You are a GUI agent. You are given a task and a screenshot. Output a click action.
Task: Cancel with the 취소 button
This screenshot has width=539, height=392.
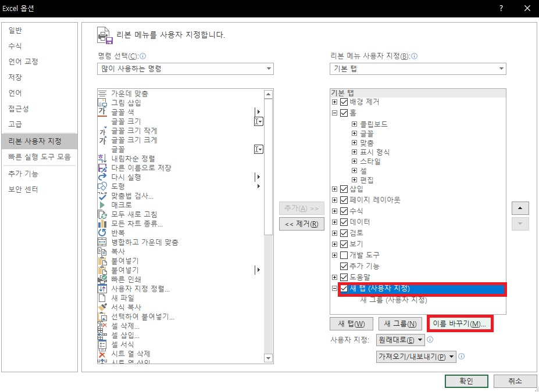515,380
